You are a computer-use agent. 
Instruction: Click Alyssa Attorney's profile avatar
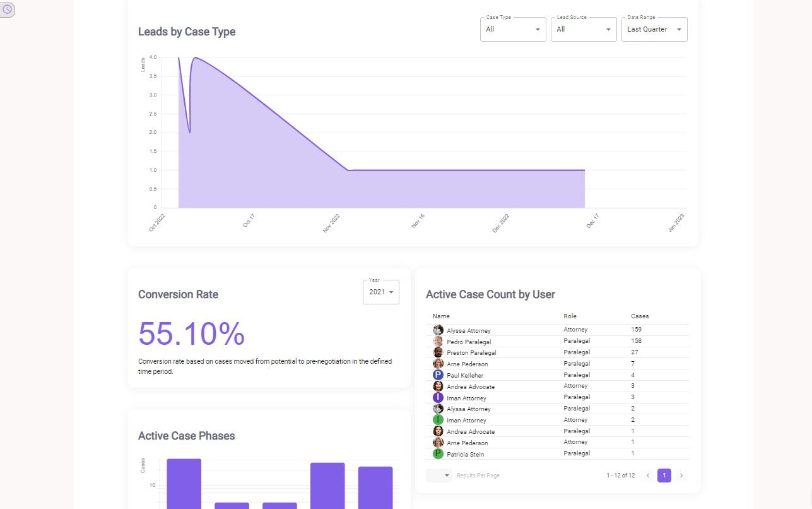pos(438,330)
